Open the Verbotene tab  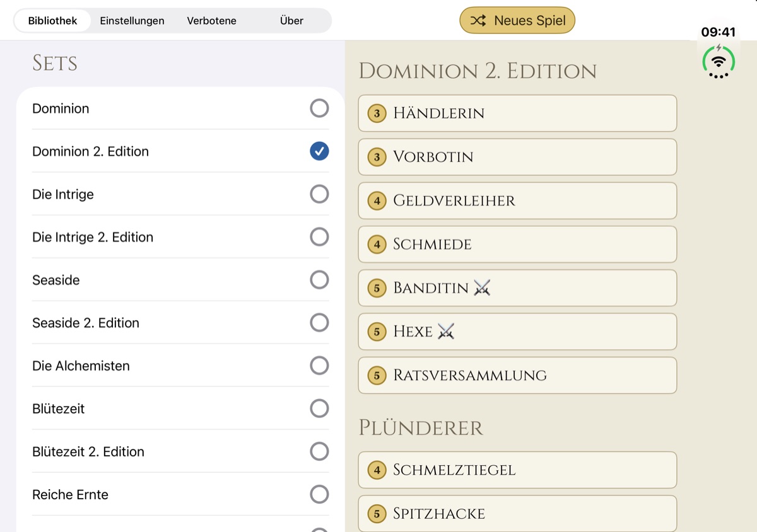(211, 21)
